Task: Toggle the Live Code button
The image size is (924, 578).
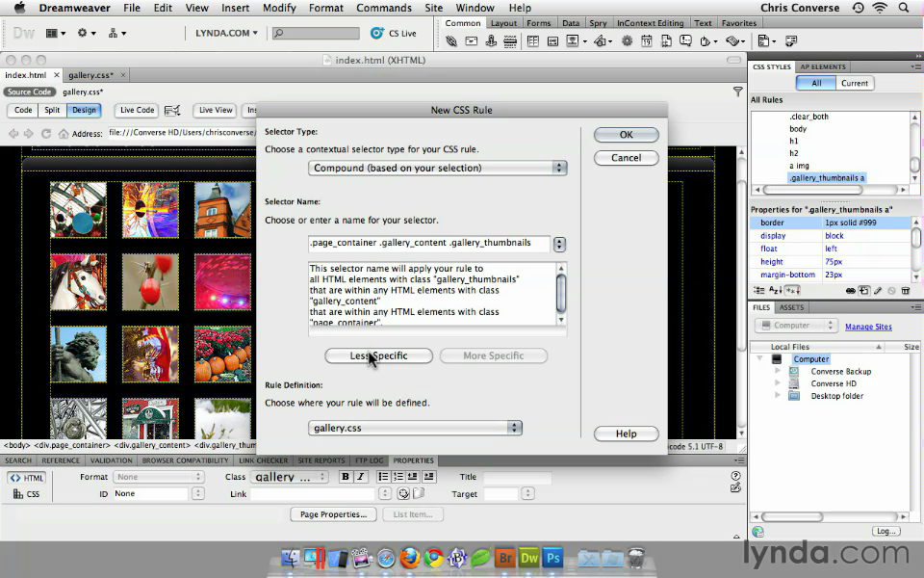Action: pos(137,110)
